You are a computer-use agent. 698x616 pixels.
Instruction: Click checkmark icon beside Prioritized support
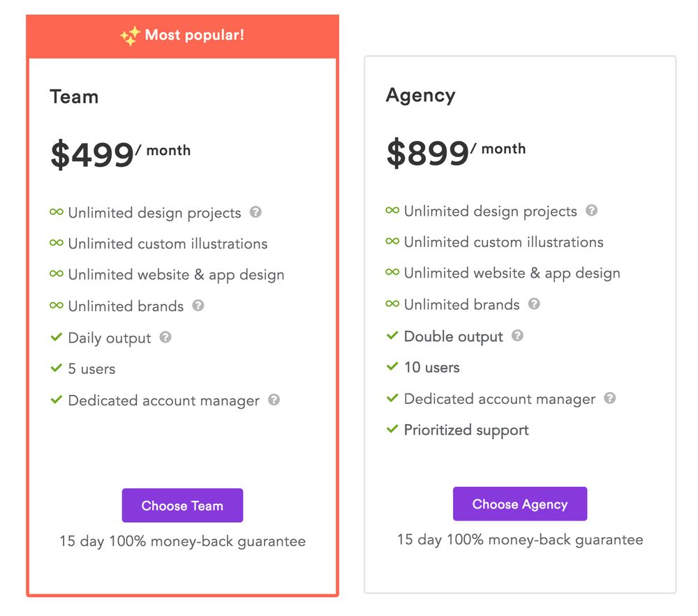pos(392,429)
